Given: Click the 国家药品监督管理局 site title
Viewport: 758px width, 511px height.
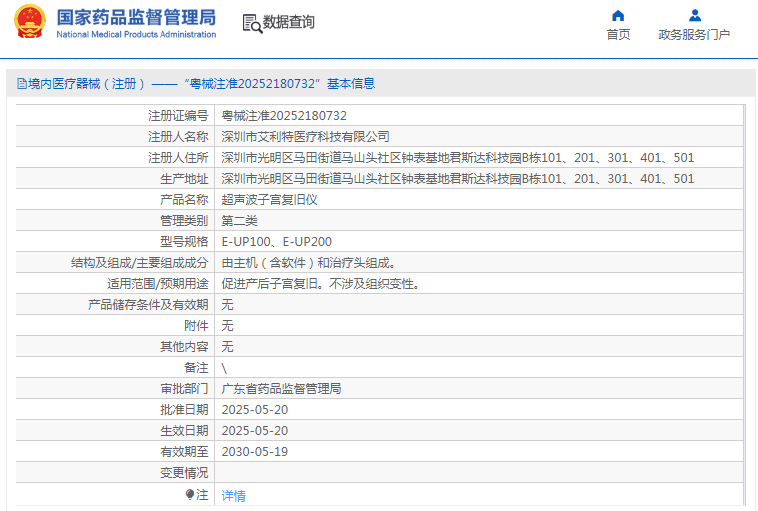Looking at the screenshot, I should point(135,17).
